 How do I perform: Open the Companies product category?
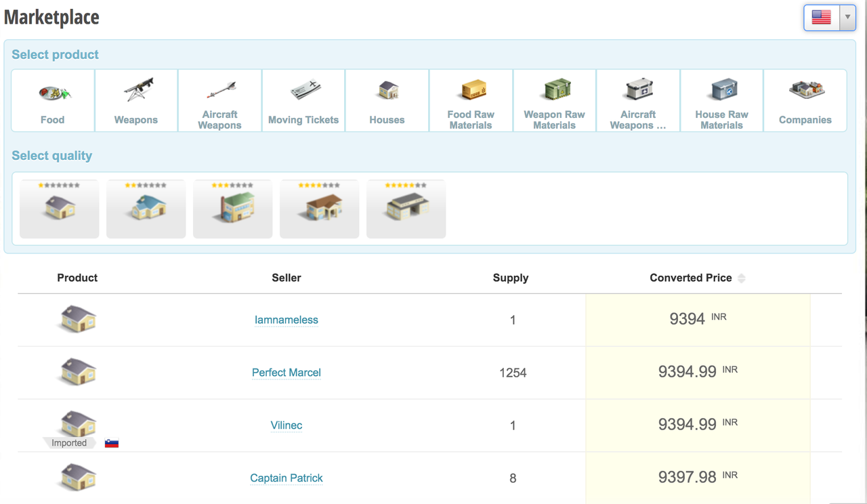[x=805, y=100]
